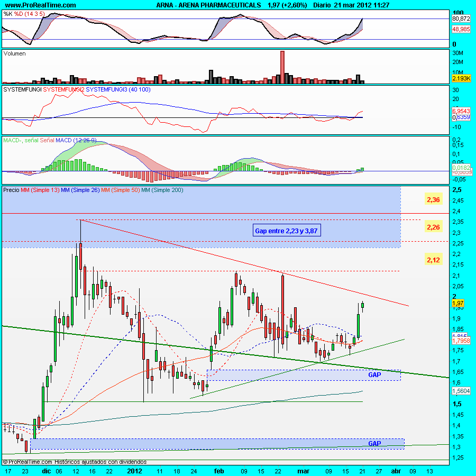Image resolution: width=476 pixels, height=476 pixels.
Task: Select the MM (Simple 26) legend label
Action: (x=80, y=190)
